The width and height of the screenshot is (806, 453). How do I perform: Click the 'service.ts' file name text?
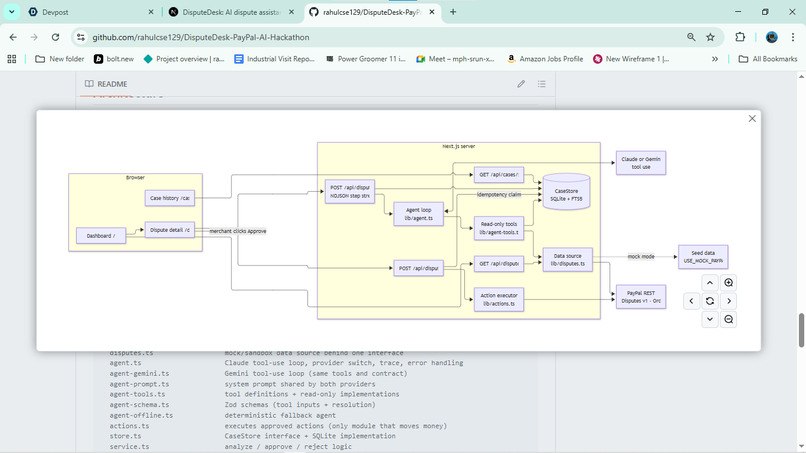coord(129,446)
